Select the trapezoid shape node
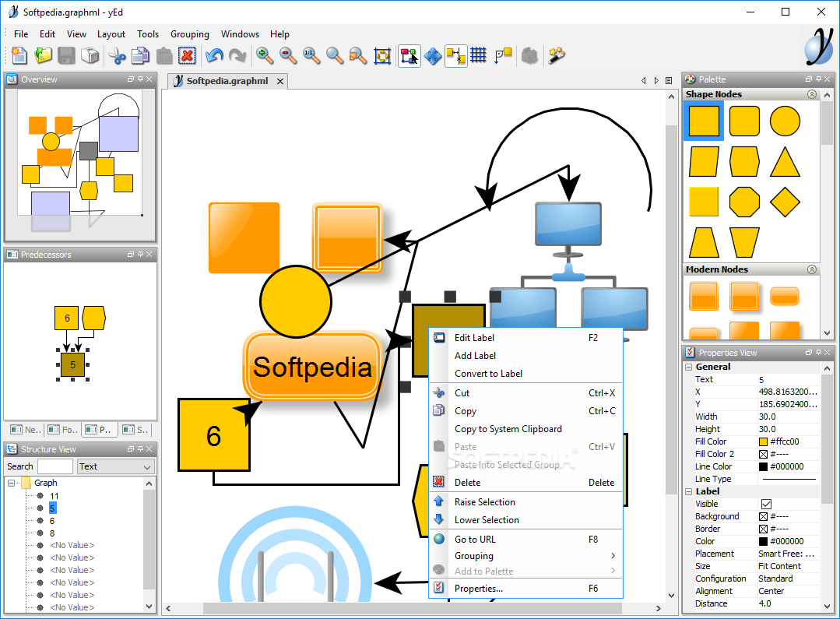The height and width of the screenshot is (619, 840). click(x=704, y=243)
